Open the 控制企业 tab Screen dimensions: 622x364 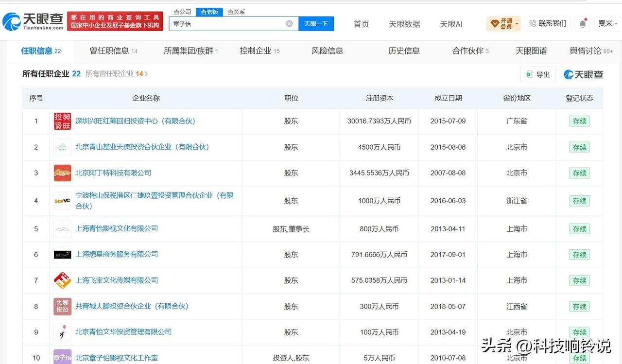[259, 51]
